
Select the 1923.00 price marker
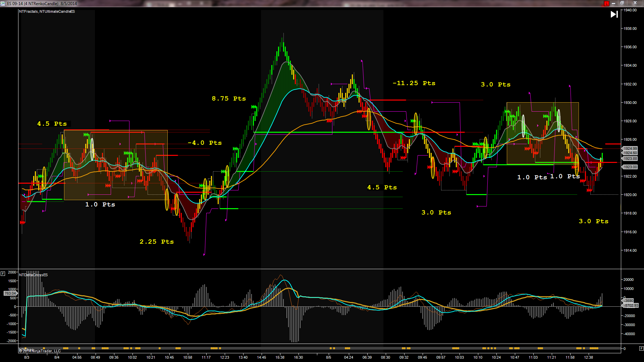click(630, 167)
